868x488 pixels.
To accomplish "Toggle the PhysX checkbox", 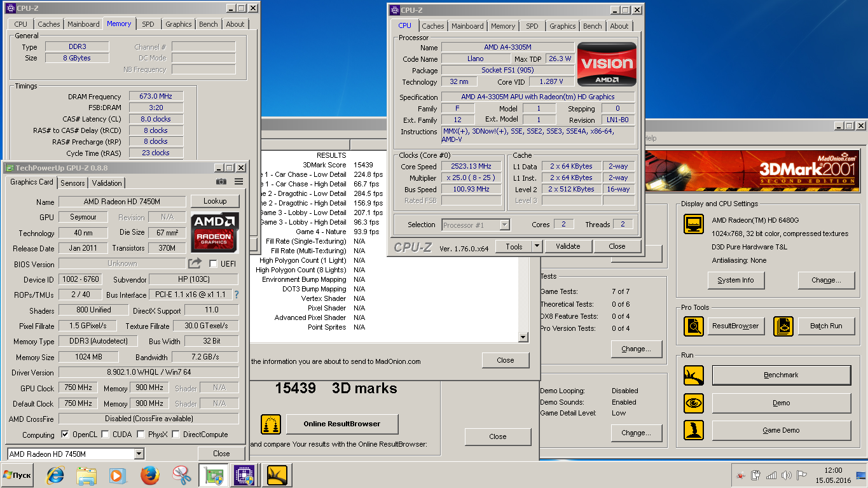I will point(141,435).
